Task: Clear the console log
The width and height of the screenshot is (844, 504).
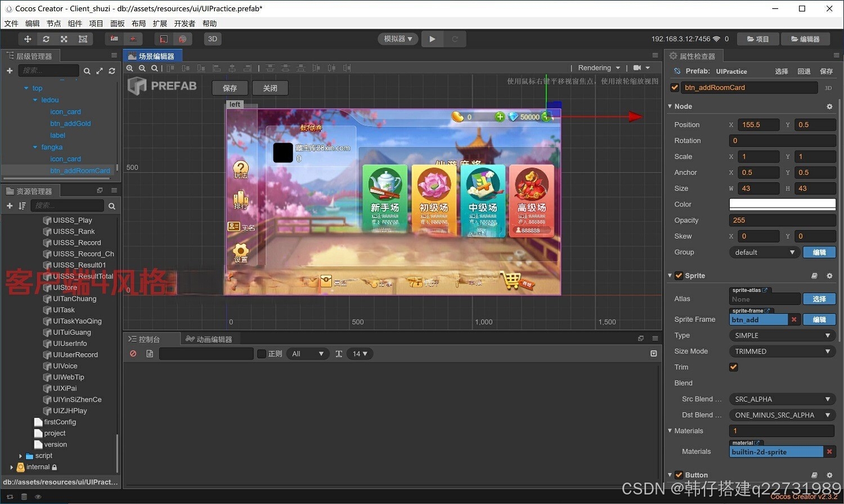Action: pyautogui.click(x=133, y=354)
